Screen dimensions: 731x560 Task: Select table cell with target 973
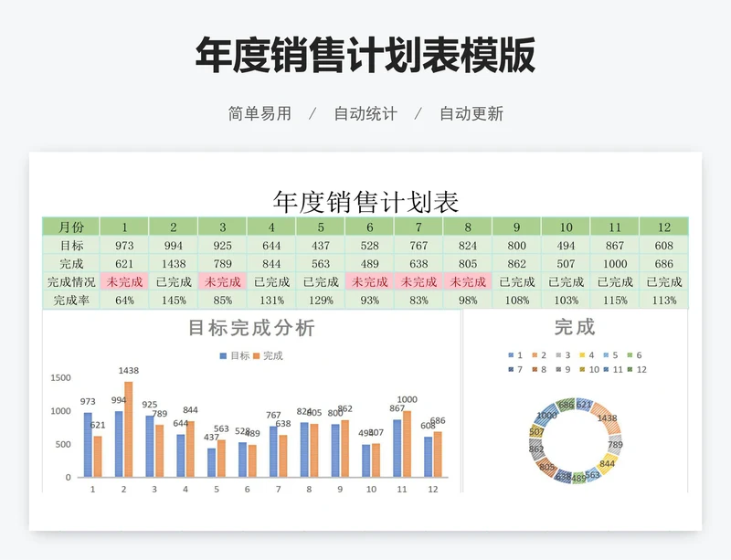124,245
